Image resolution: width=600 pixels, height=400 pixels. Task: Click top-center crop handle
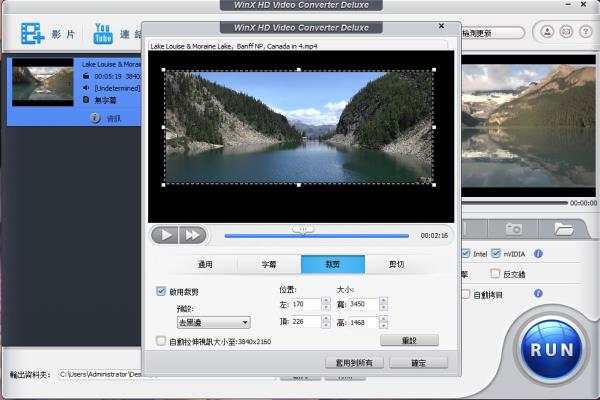299,70
